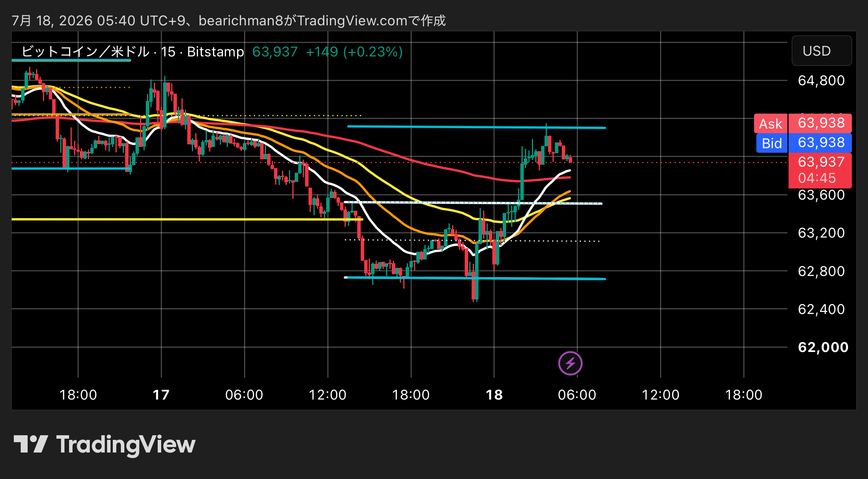Click the bold 62,000 price axis label

[x=823, y=347]
